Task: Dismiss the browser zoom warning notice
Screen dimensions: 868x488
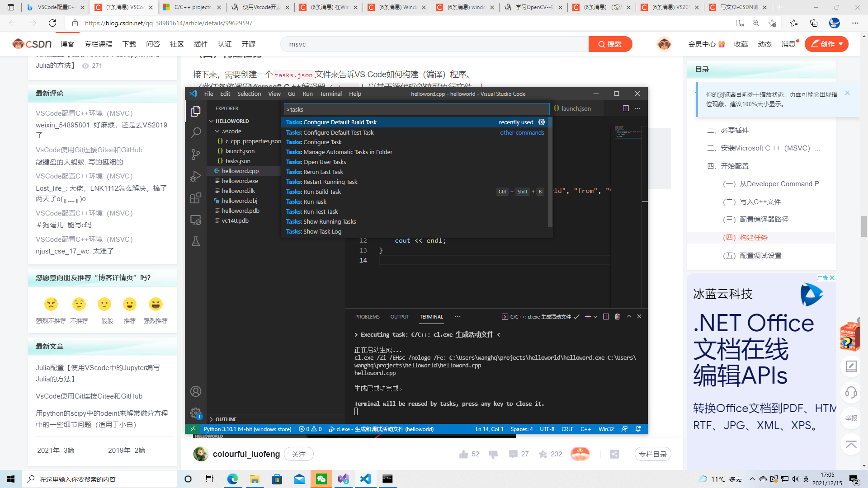Action: 848,93
